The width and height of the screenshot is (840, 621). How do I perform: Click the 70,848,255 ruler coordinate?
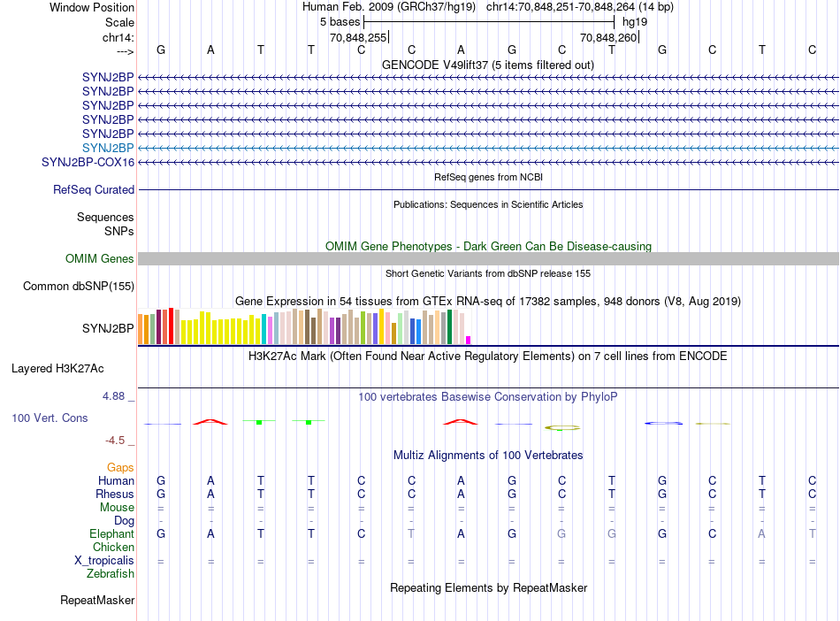pos(358,37)
